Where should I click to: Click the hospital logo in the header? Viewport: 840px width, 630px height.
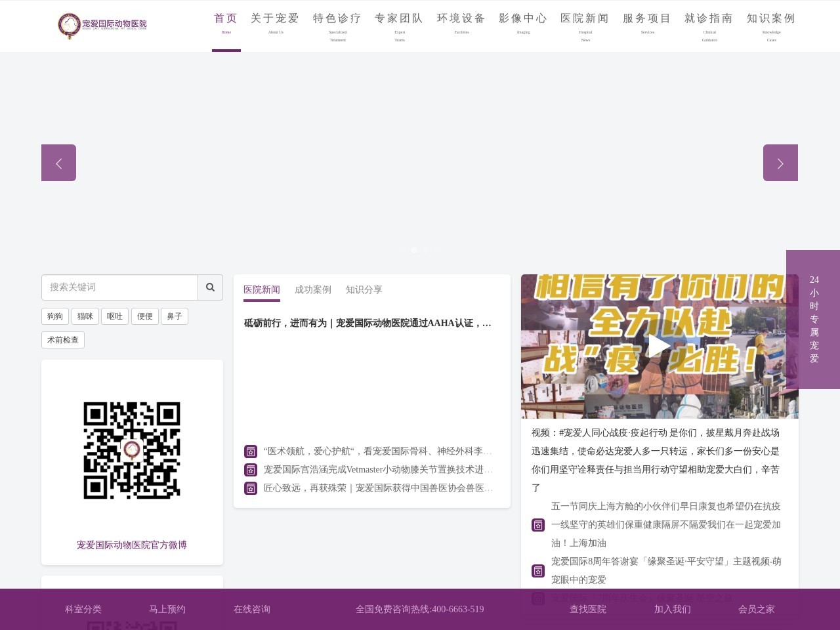pyautogui.click(x=102, y=26)
